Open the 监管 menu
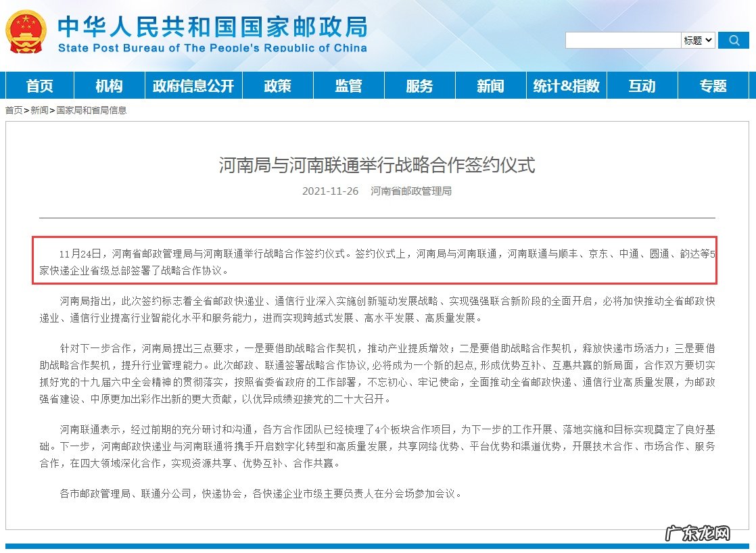756x553 pixels. (349, 85)
